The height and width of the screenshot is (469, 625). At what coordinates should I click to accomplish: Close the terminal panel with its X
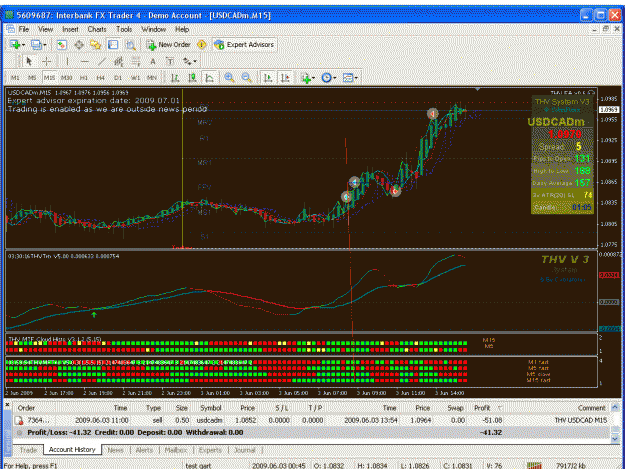7,405
